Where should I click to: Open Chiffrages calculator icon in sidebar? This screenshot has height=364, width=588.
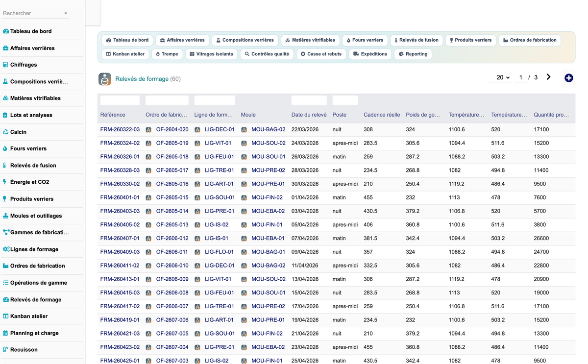tap(6, 65)
